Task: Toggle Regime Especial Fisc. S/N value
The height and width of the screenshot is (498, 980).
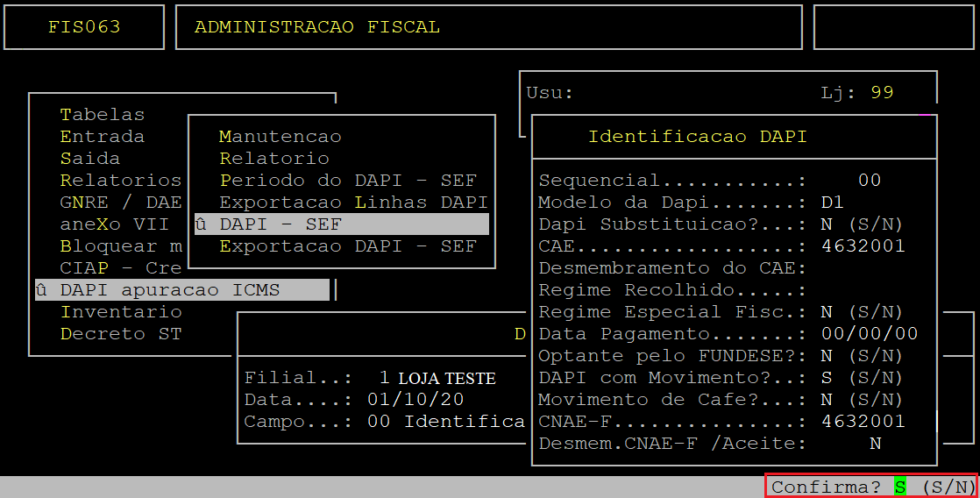Action: pyautogui.click(x=827, y=312)
